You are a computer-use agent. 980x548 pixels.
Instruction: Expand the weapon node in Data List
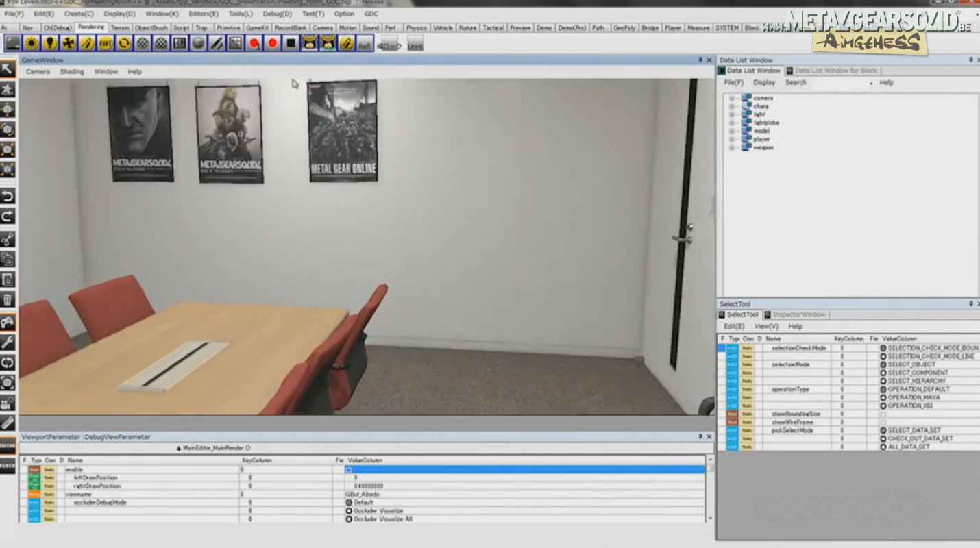pyautogui.click(x=731, y=147)
